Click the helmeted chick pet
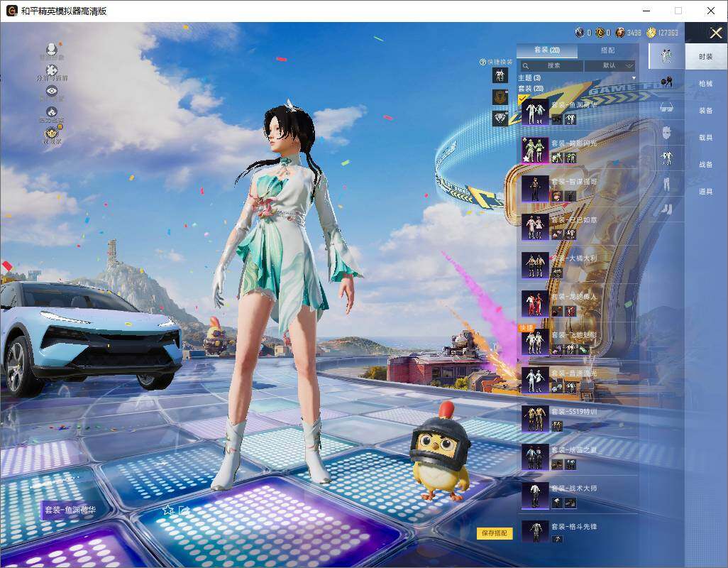This screenshot has width=728, height=568. (440, 453)
